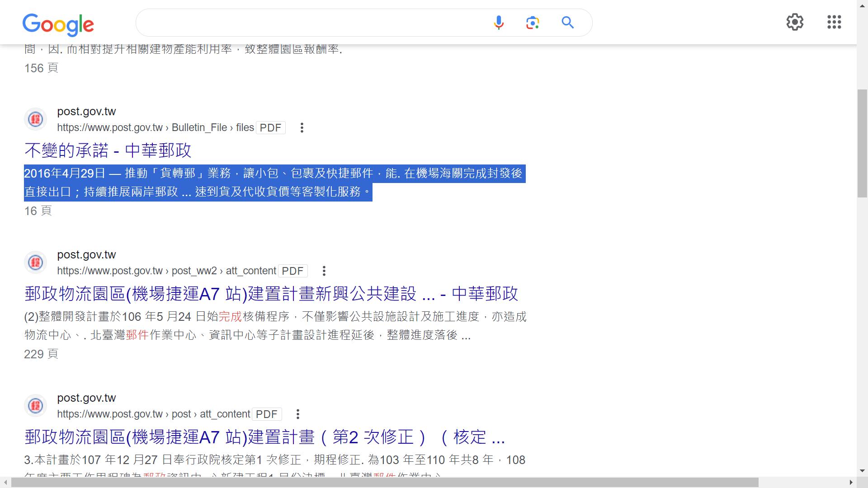Click inside the Google search box
This screenshot has width=868, height=488.
[312, 23]
